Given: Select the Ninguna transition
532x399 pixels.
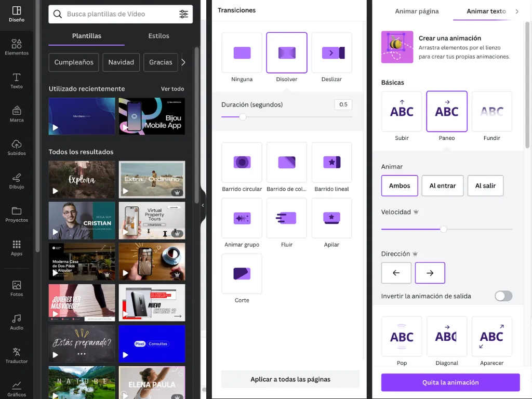Looking at the screenshot, I should click(x=242, y=52).
